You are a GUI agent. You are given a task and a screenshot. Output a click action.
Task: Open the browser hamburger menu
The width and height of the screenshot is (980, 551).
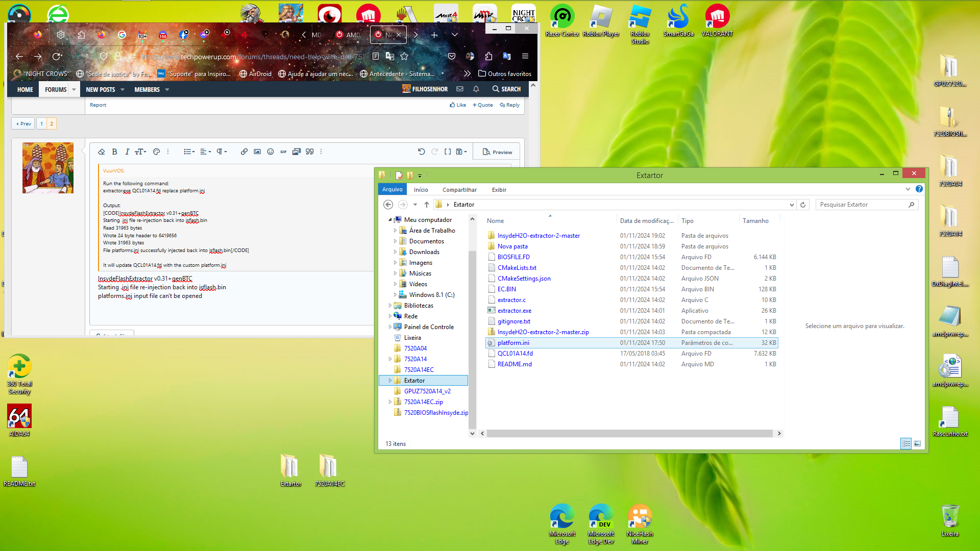pos(525,56)
